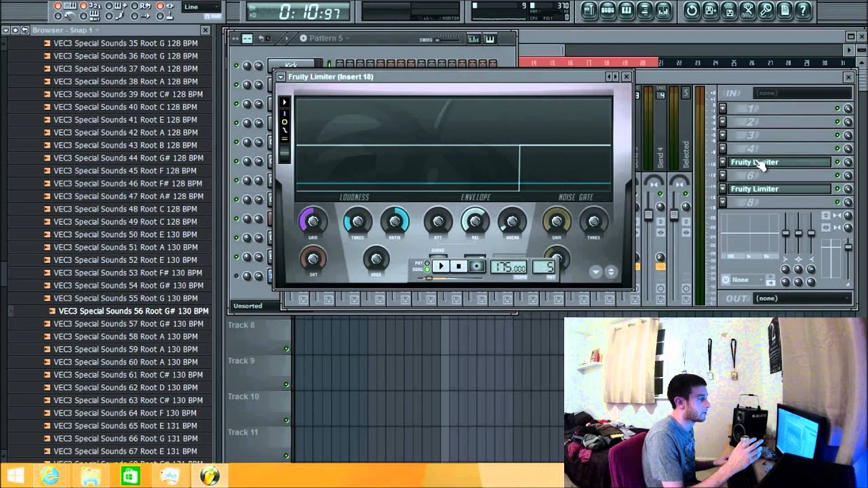
Task: Open the mixer OUT (none) output selector
Action: (802, 298)
